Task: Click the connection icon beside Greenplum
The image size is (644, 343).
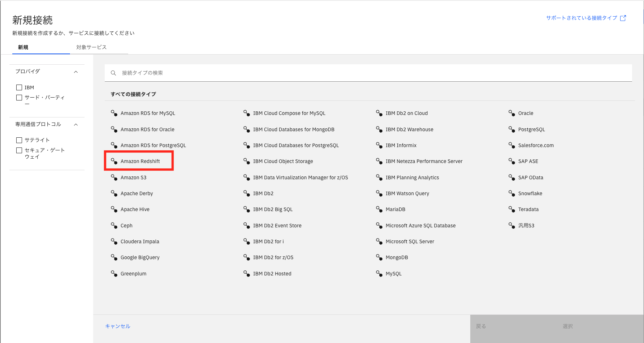Action: [x=114, y=274]
